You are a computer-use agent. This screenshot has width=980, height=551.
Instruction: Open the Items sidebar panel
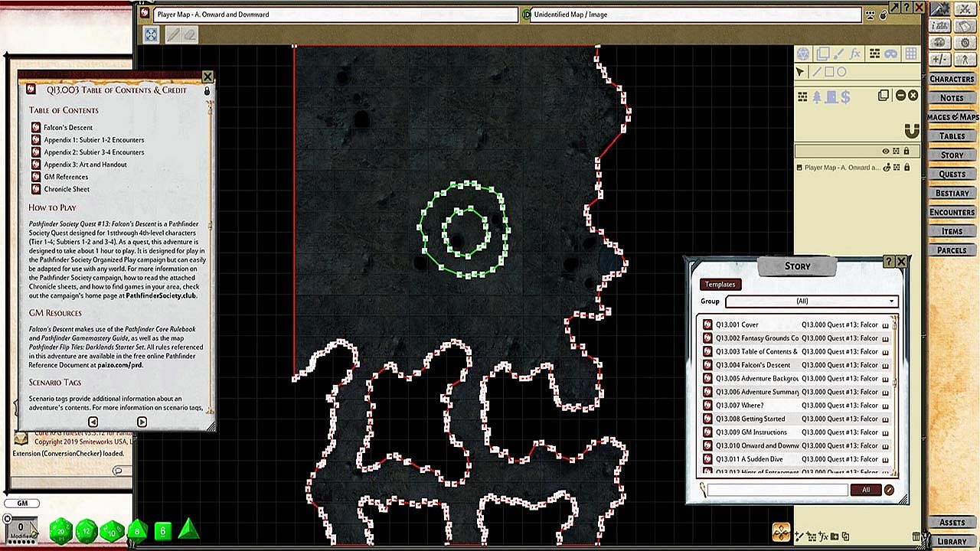[952, 231]
